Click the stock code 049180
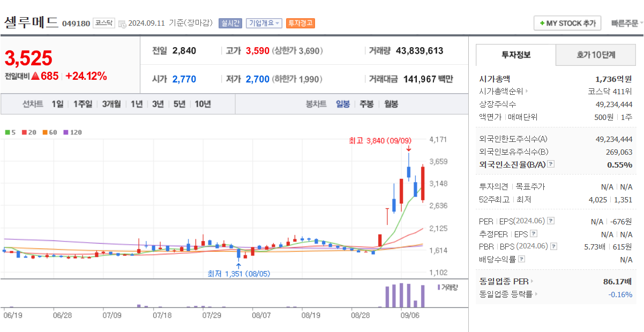This screenshot has width=644, height=332. pyautogui.click(x=76, y=24)
